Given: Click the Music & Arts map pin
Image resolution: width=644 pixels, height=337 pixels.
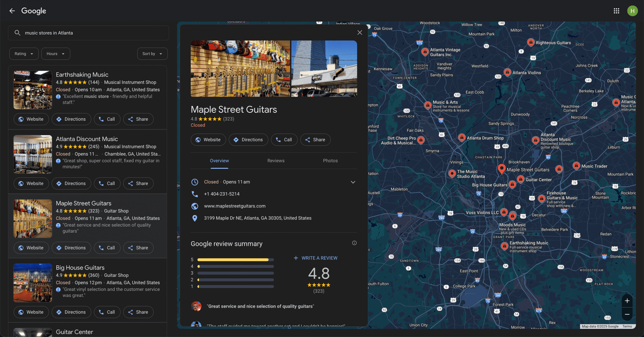Looking at the screenshot, I should point(428,105).
